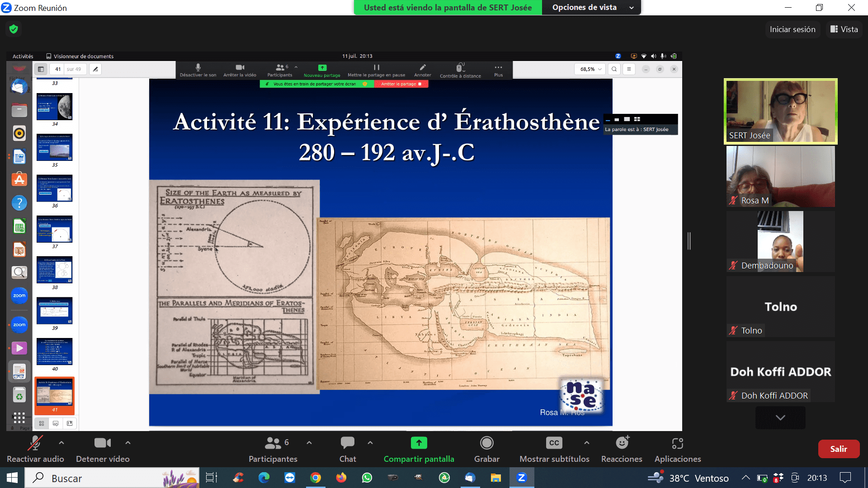Expand video options arrow next to Detener vídeo
868x488 pixels.
click(128, 443)
